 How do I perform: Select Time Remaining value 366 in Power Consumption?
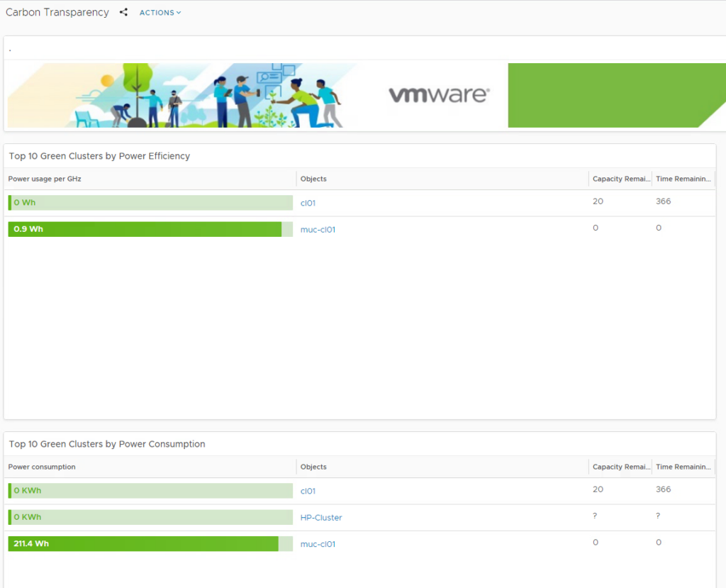tap(663, 490)
